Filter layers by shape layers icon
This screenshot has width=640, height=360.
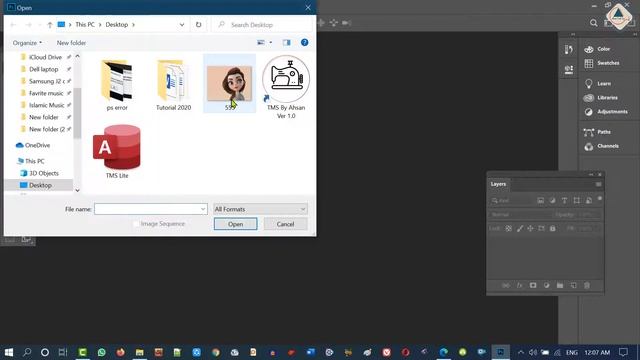coord(577,200)
